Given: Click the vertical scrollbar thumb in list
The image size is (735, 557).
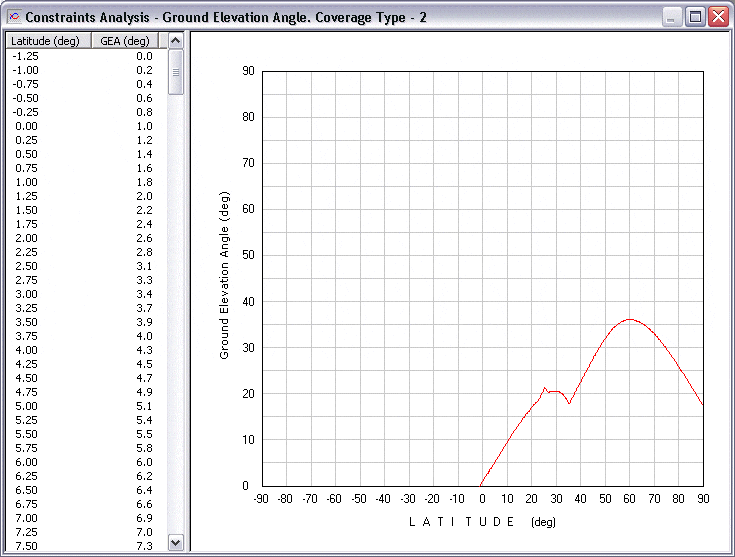Looking at the screenshot, I should [x=176, y=72].
